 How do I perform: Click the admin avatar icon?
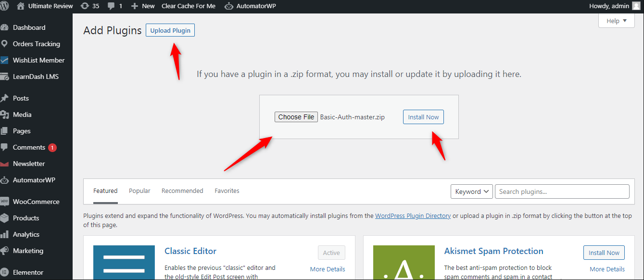click(636, 6)
